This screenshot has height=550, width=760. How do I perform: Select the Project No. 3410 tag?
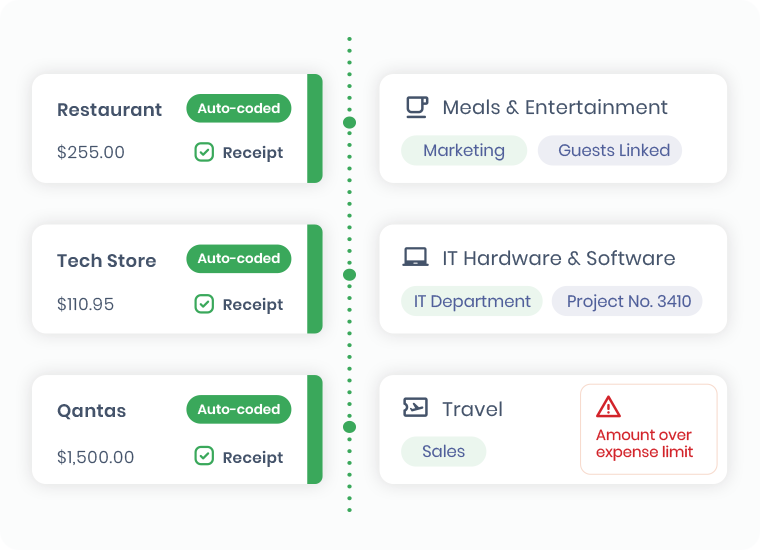[627, 301]
